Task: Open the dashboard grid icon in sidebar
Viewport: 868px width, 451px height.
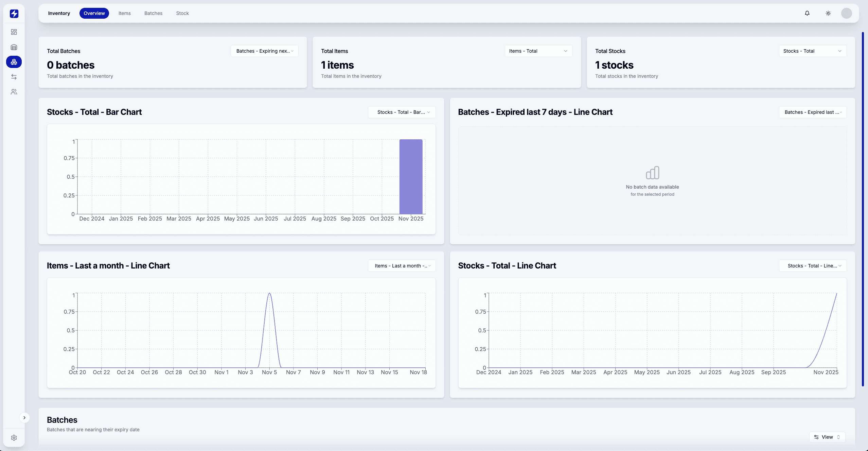Action: click(x=14, y=32)
